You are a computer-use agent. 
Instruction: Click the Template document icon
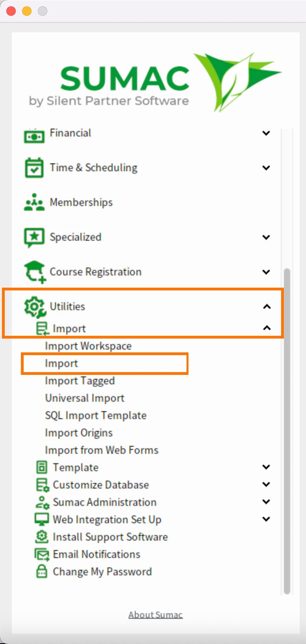click(x=41, y=467)
